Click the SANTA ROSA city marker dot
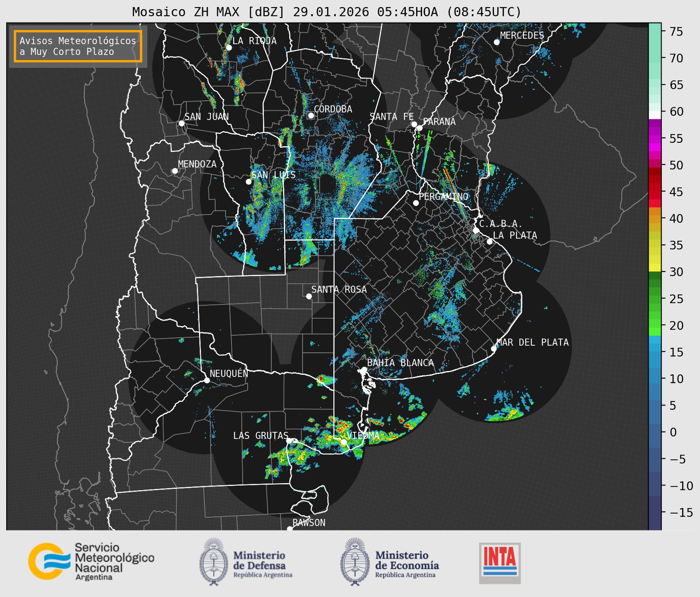Image resolution: width=700 pixels, height=597 pixels. pos(309,296)
